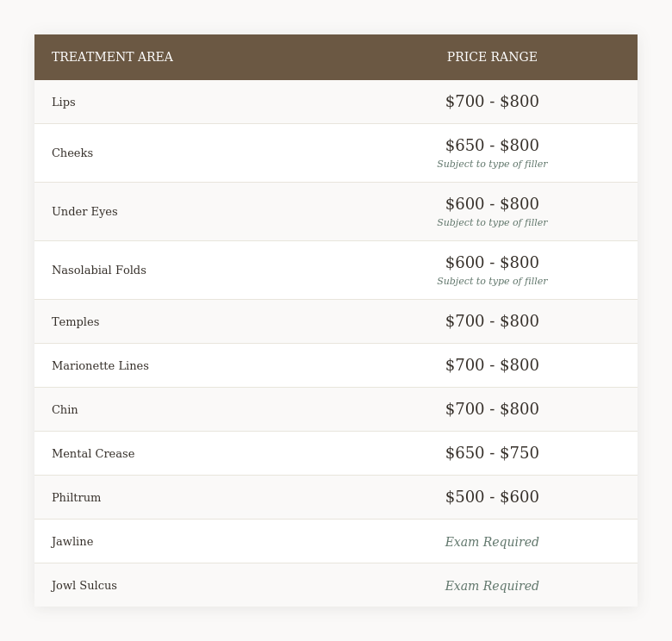672x641 pixels.
Task: Click the Price Range column header
Action: click(492, 58)
